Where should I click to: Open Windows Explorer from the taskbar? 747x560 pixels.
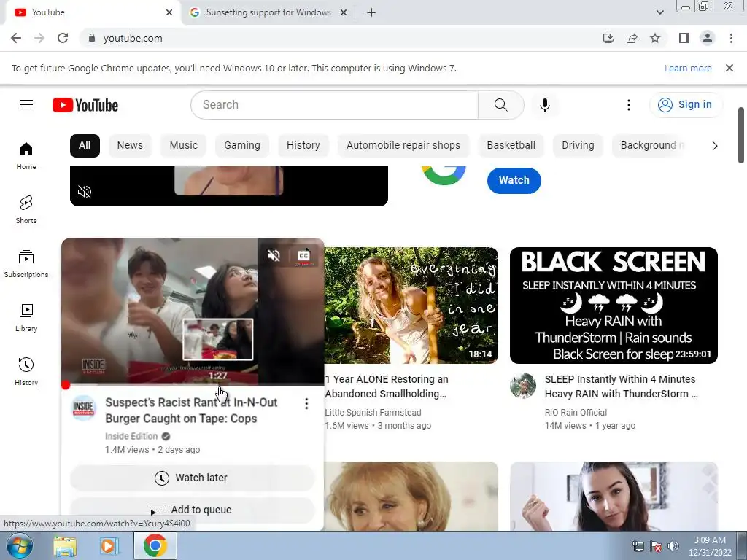(65, 546)
